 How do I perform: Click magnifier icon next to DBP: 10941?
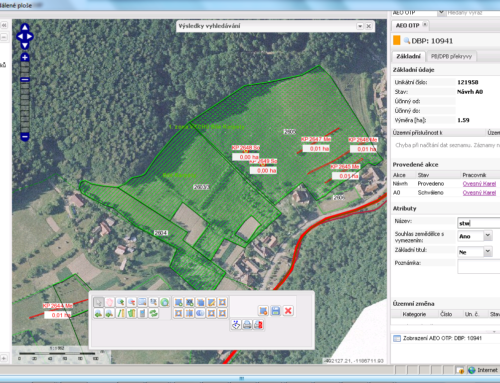tap(406, 41)
